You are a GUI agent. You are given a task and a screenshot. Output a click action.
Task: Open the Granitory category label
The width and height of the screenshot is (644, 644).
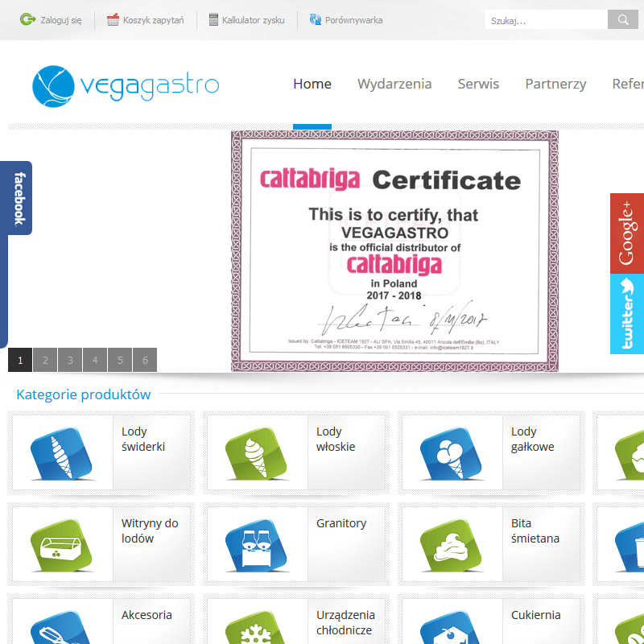point(341,523)
